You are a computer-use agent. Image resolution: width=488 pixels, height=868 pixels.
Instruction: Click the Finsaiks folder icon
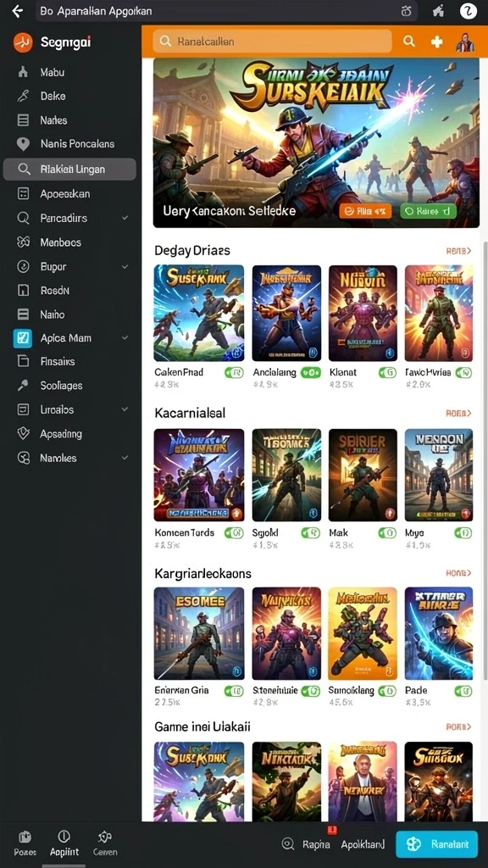click(x=23, y=361)
